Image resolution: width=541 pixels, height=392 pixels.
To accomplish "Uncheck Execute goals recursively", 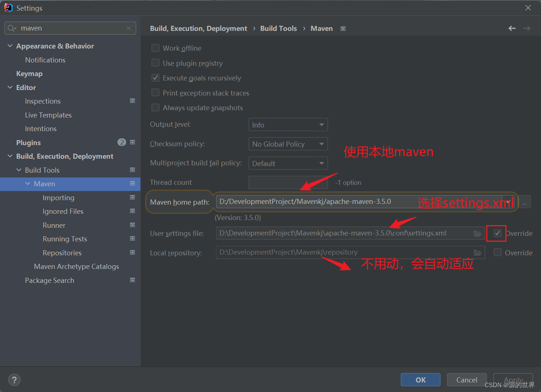I will (155, 78).
